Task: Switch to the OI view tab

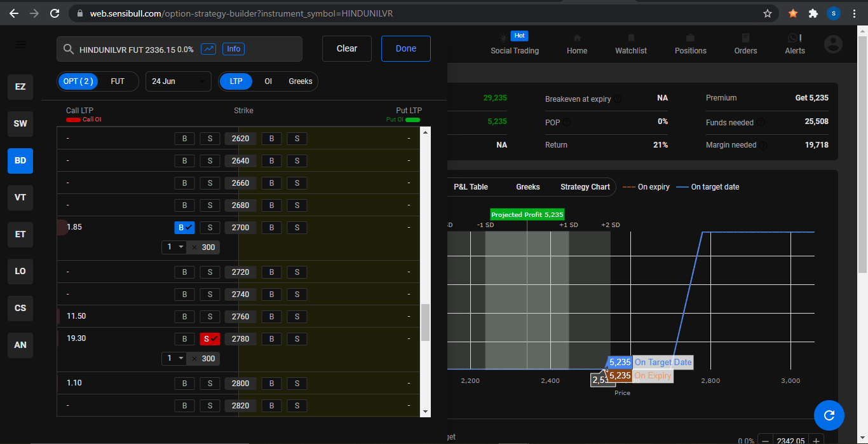Action: (x=268, y=81)
